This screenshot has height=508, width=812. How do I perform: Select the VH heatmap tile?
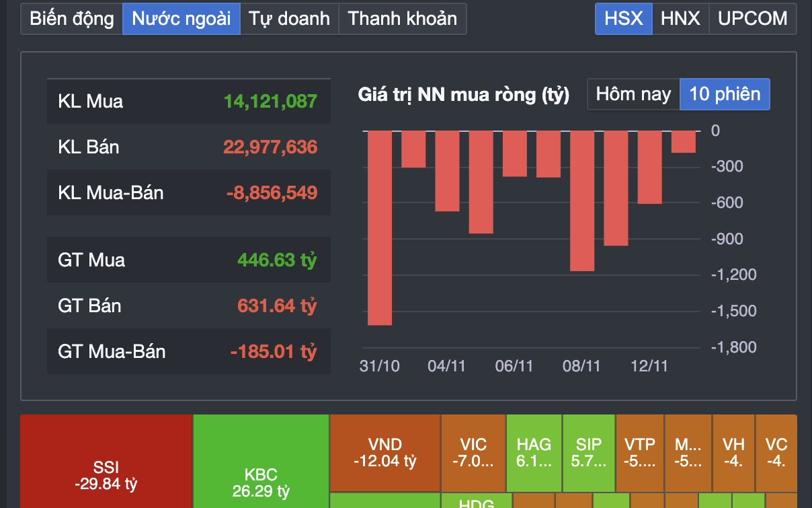tap(733, 453)
